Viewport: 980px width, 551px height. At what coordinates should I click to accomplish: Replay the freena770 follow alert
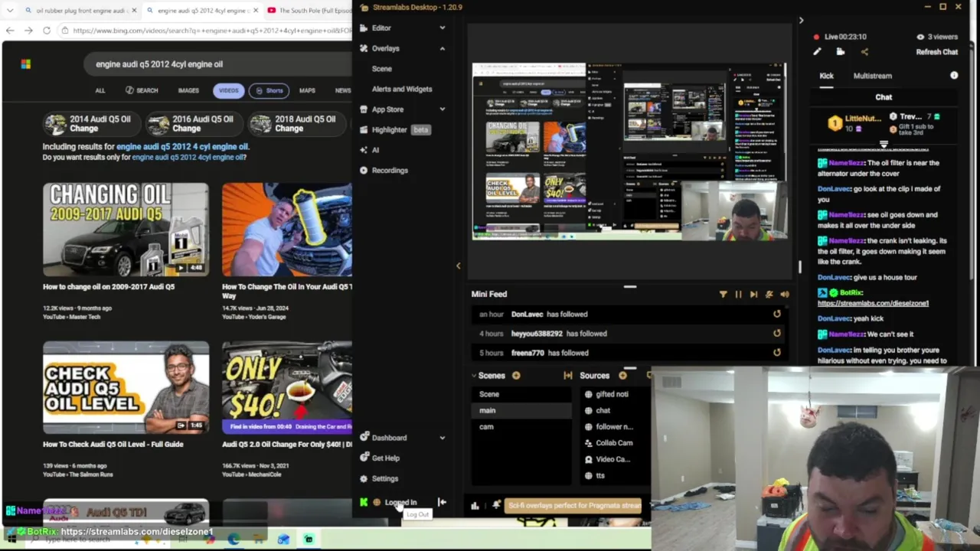777,352
